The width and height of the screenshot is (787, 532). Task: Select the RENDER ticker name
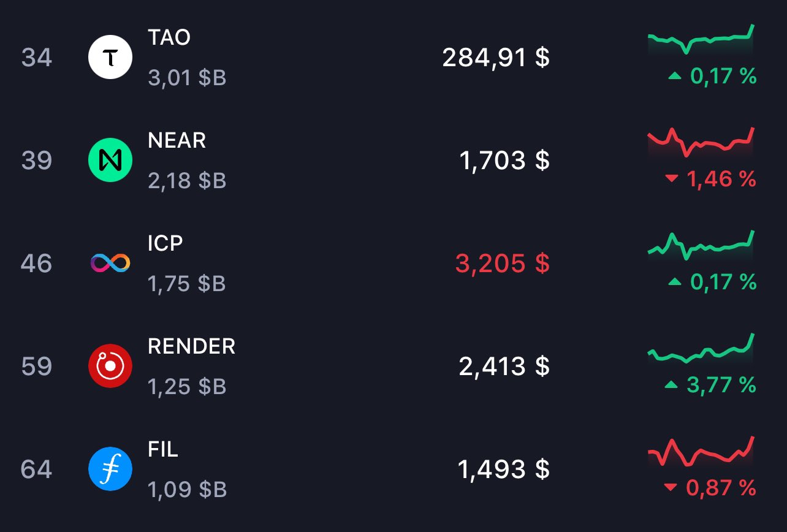point(191,346)
